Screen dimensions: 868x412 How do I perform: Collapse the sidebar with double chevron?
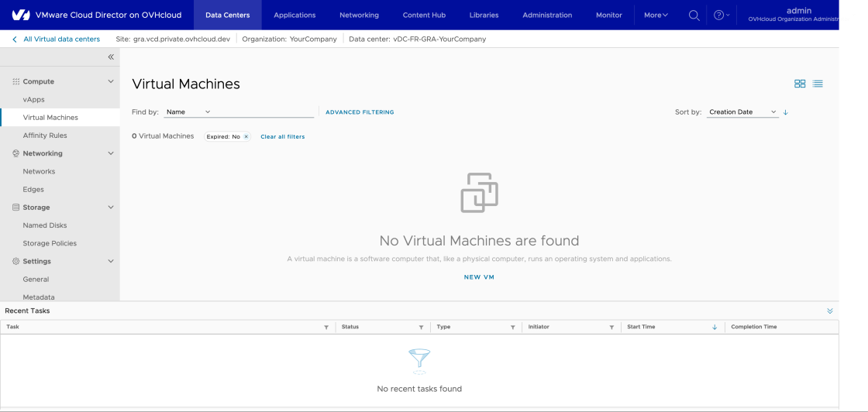[x=111, y=57]
